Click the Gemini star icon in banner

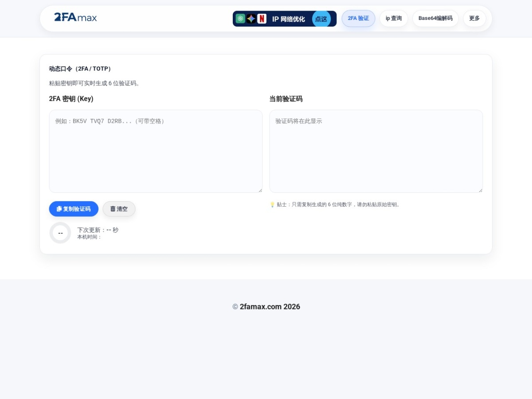tap(251, 19)
